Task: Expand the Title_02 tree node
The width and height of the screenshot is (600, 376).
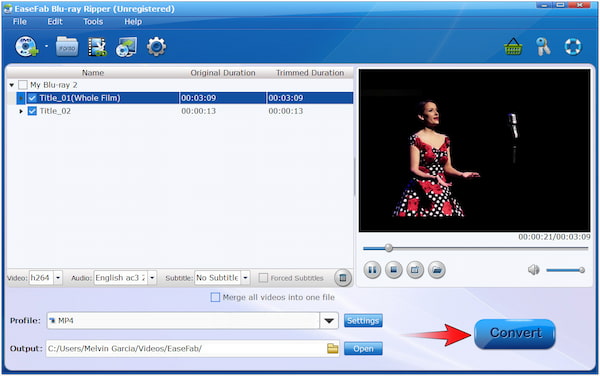Action: click(21, 111)
